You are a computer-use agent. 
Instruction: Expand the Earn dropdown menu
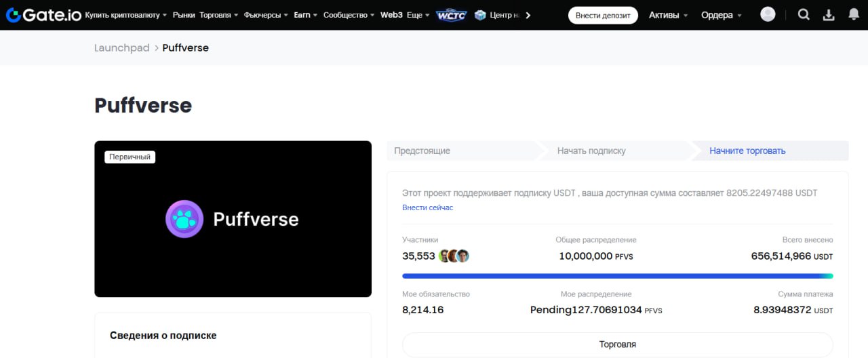click(306, 15)
